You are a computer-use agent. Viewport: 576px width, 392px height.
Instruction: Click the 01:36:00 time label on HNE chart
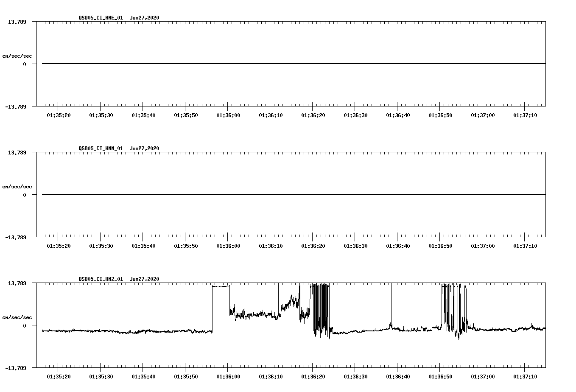pos(228,115)
